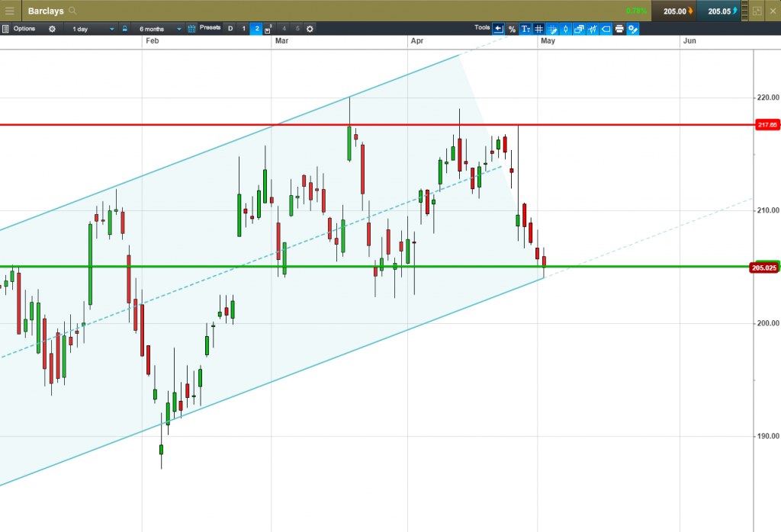Open chart settings gear next to Options
Image resolution: width=781 pixels, height=532 pixels.
[53, 29]
